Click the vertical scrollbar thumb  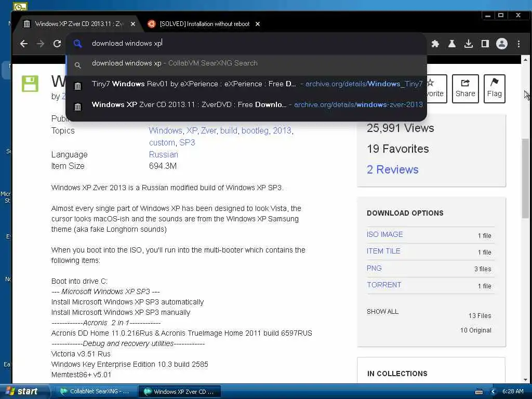[526, 178]
